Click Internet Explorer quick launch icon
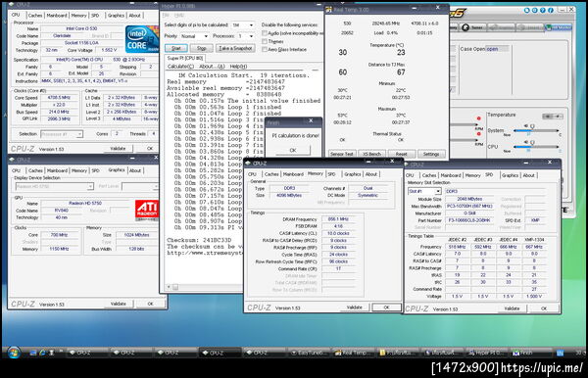 42,353
